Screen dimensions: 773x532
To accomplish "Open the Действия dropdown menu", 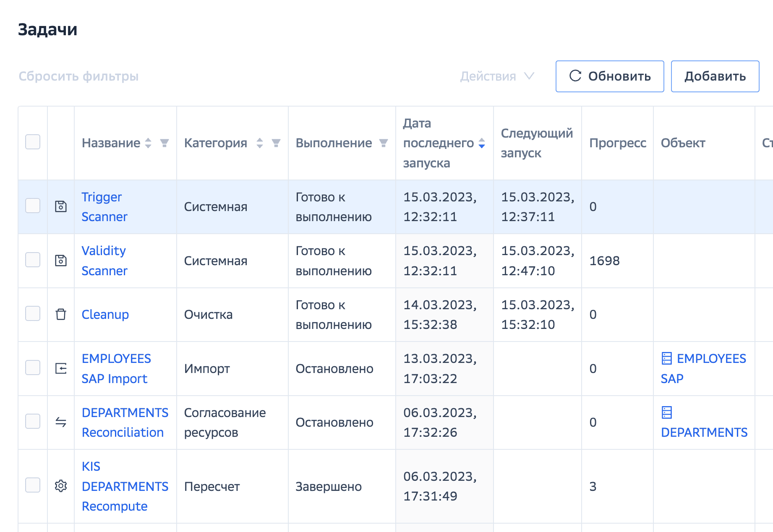I will click(496, 76).
